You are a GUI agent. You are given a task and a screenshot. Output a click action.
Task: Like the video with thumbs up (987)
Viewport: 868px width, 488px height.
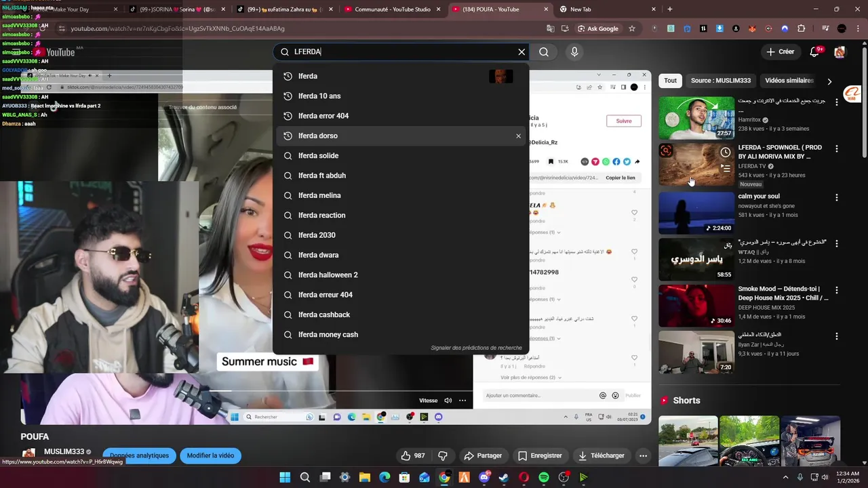[413, 455]
